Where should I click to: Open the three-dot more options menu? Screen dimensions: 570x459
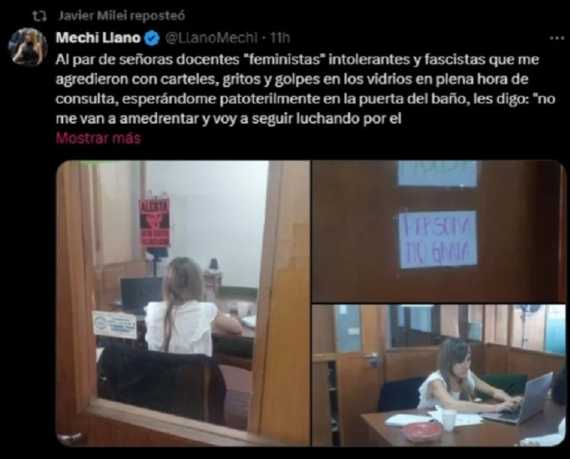click(557, 38)
